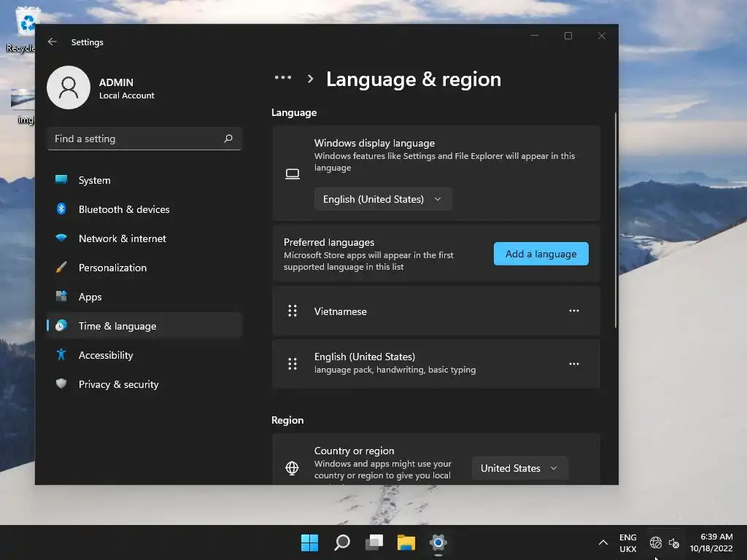This screenshot has height=560, width=747.
Task: Open more options for English (United States)
Action: pyautogui.click(x=574, y=364)
